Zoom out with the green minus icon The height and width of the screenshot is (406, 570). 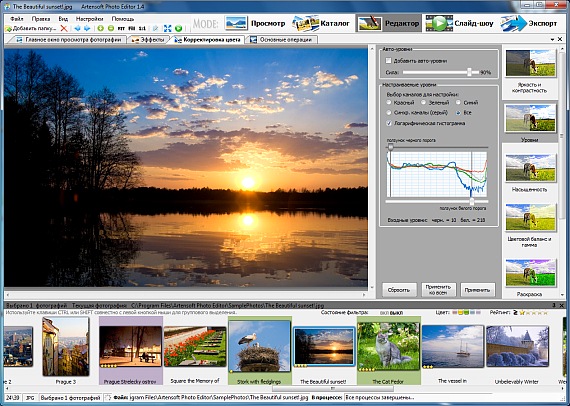click(x=111, y=28)
